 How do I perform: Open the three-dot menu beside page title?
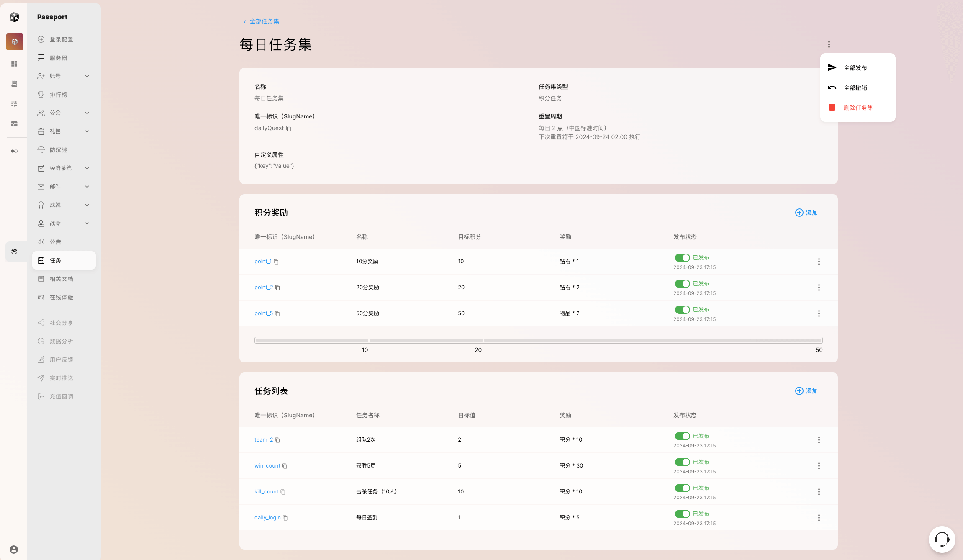[x=829, y=44]
